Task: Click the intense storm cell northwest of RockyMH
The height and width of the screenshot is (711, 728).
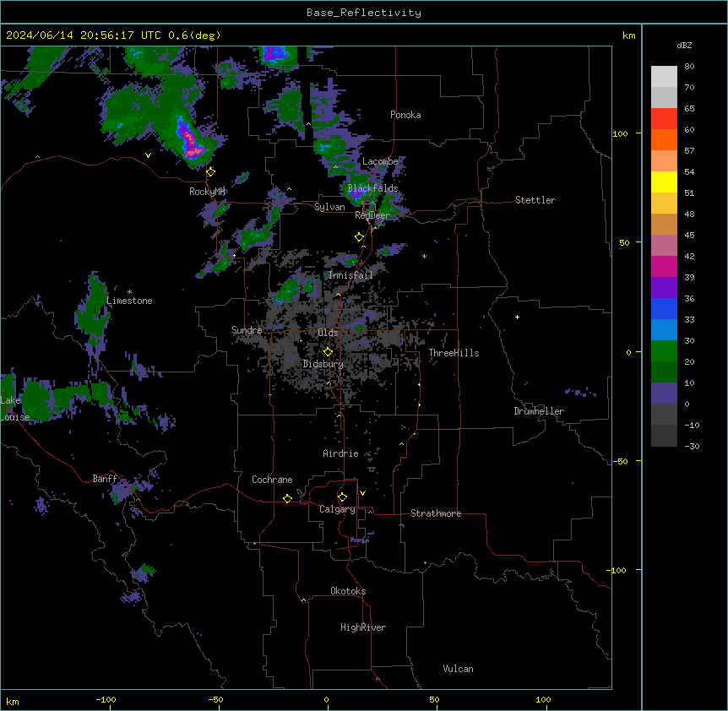Action: (x=189, y=139)
